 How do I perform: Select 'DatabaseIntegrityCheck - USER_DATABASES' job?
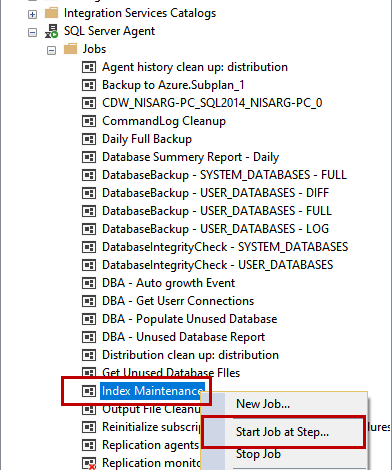217,265
